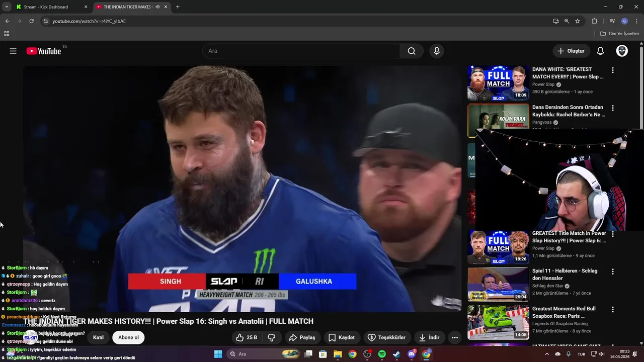The height and width of the screenshot is (362, 644).
Task: Open options for Spiel 11 Halbieren suggestion
Action: 613,271
